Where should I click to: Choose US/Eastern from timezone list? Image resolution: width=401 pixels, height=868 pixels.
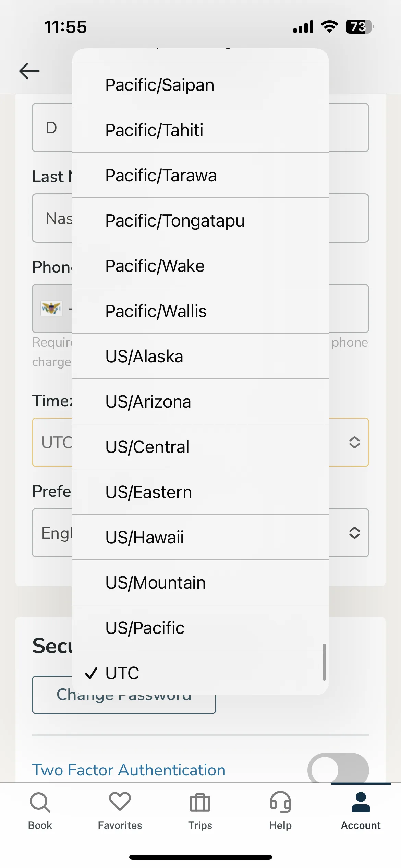tap(200, 492)
